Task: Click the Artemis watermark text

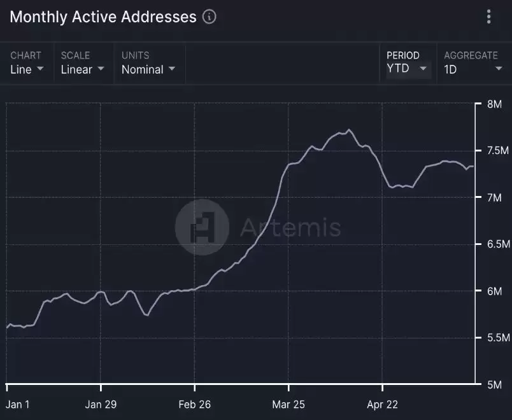Action: tap(290, 227)
